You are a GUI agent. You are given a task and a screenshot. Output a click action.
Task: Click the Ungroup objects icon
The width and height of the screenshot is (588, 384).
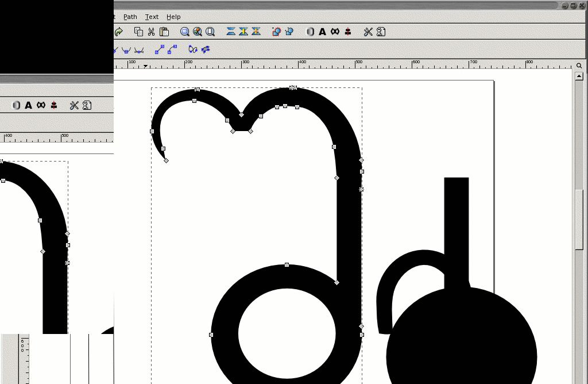point(289,32)
